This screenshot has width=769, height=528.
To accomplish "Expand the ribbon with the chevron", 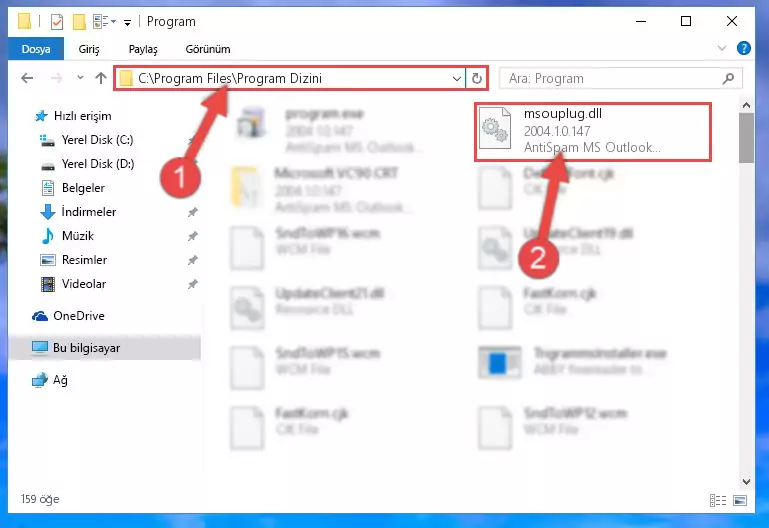I will [721, 48].
